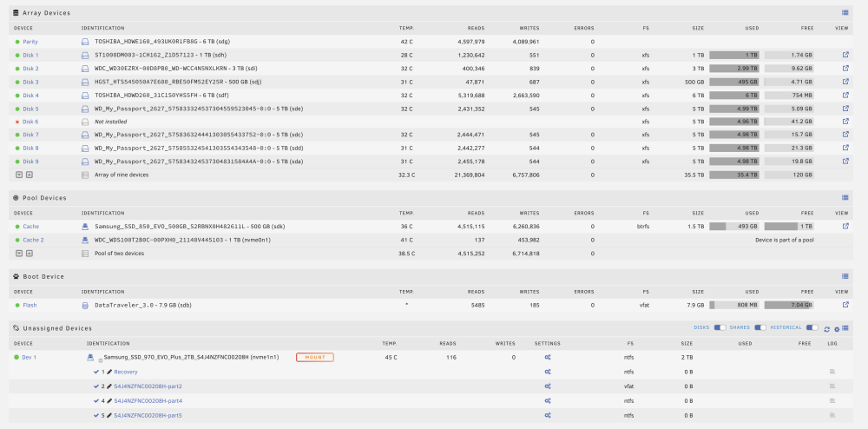Open file browser for Disk 5
868x429 pixels.
(845, 109)
